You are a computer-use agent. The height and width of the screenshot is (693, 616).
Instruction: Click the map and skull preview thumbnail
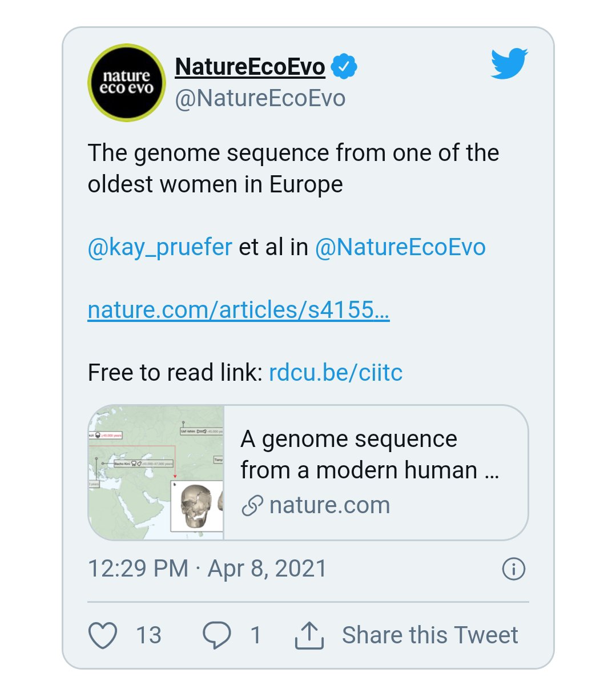(x=156, y=473)
